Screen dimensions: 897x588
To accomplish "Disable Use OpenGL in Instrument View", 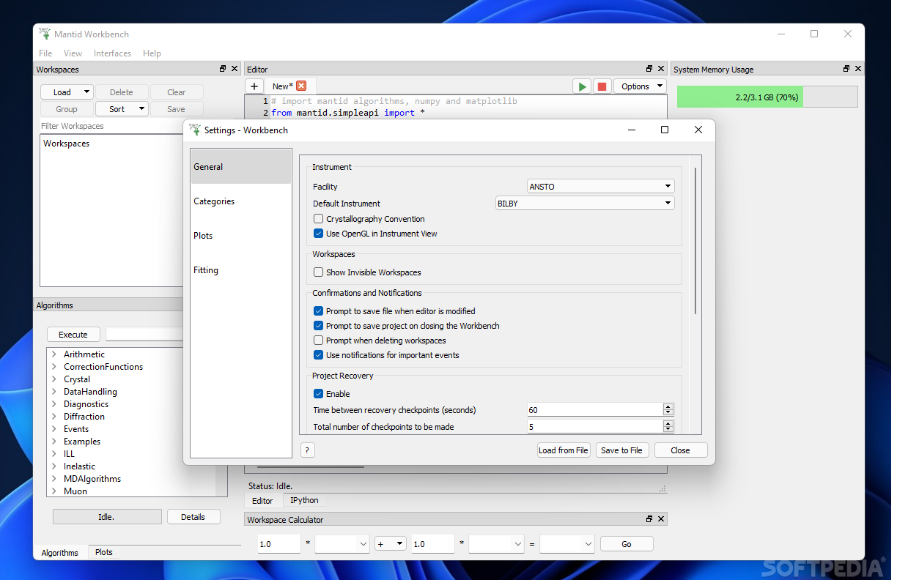I will (x=318, y=234).
